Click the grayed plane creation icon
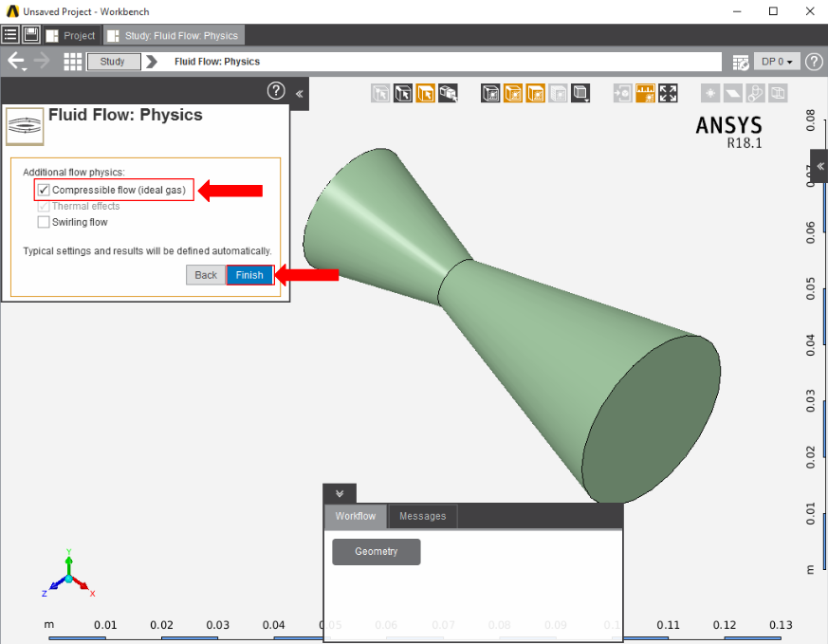 coord(732,94)
